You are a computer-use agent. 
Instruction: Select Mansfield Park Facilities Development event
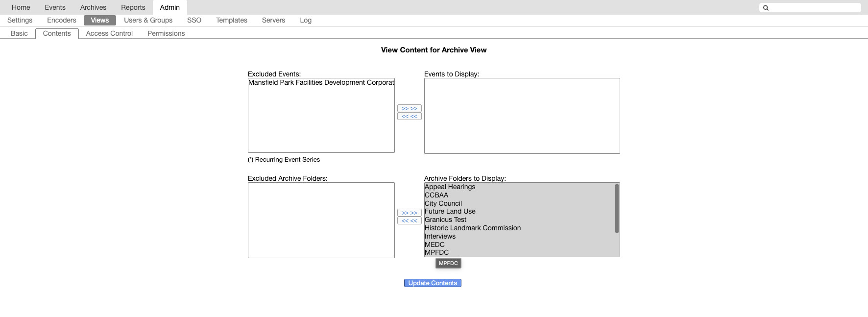(321, 83)
